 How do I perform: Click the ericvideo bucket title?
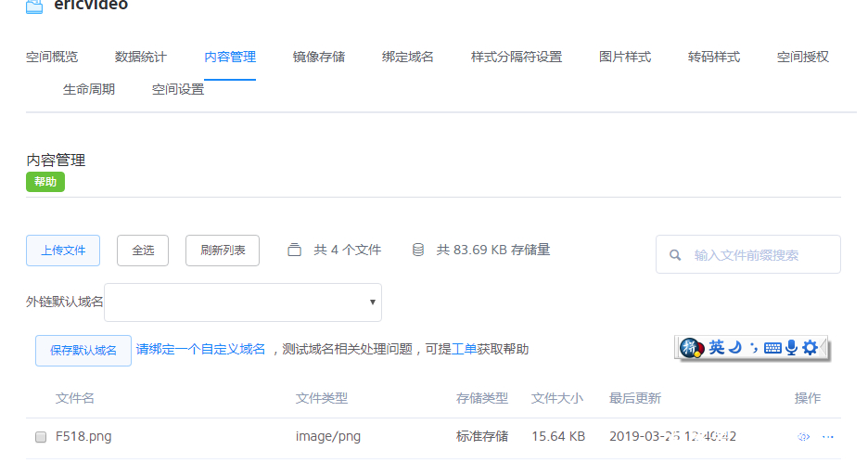[x=91, y=6]
